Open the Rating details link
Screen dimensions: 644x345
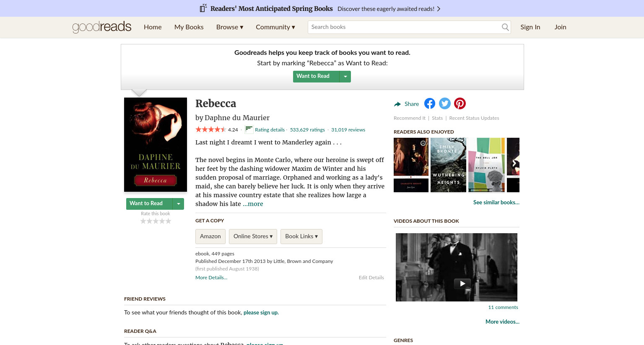coord(270,130)
